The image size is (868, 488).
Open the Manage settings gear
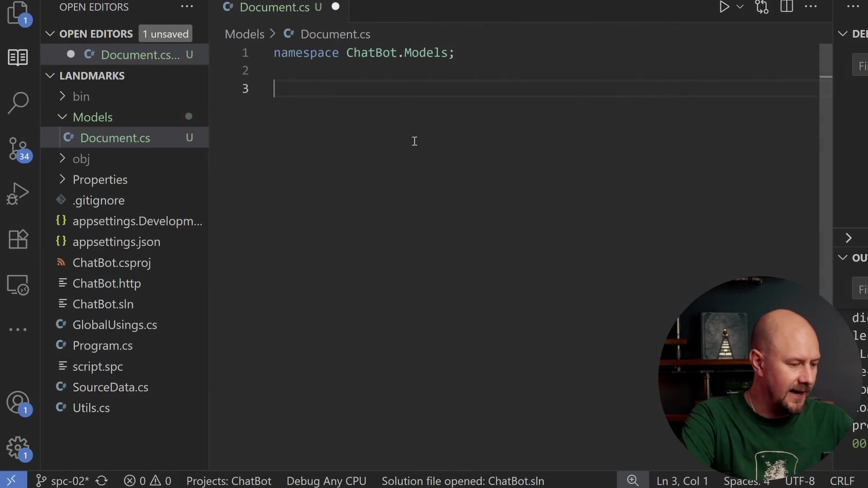[18, 448]
